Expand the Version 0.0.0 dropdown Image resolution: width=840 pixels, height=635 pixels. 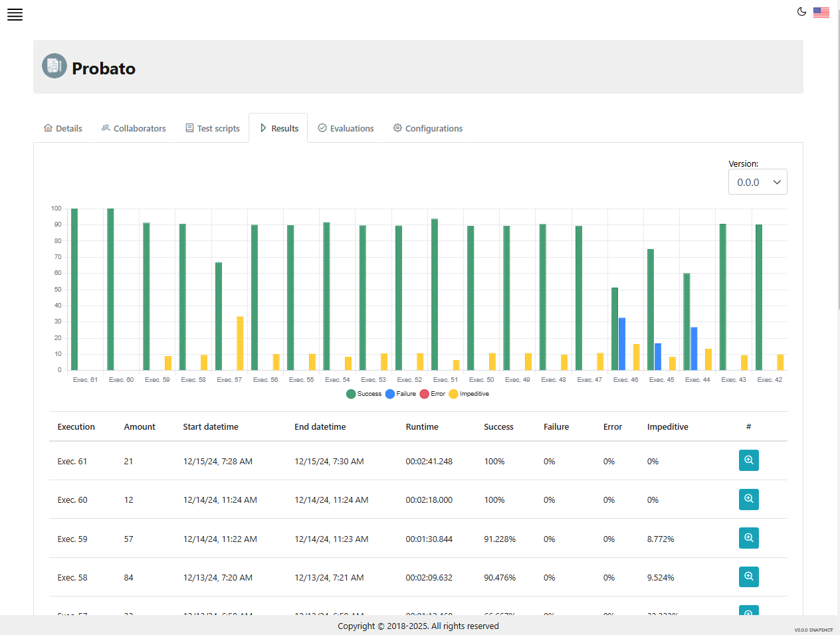click(x=758, y=182)
